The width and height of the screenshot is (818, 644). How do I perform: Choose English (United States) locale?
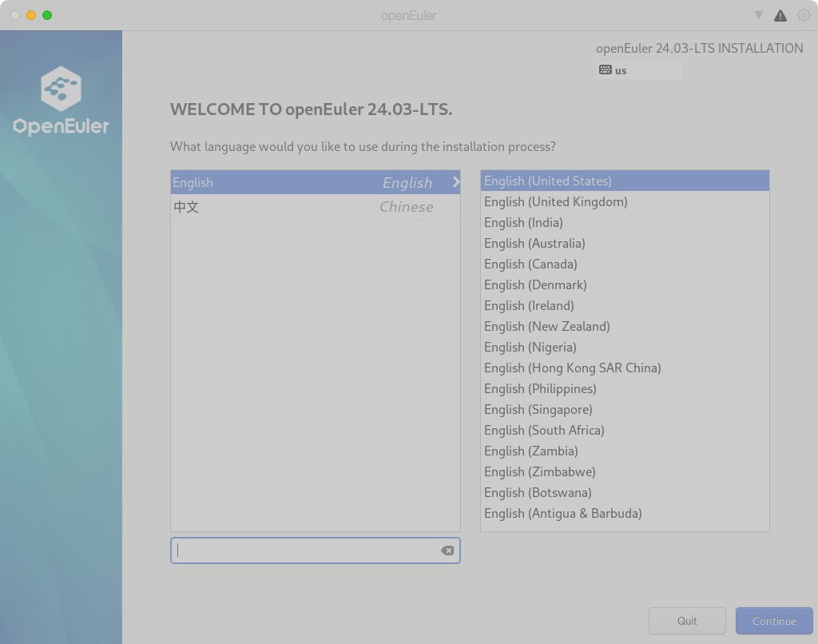(547, 181)
